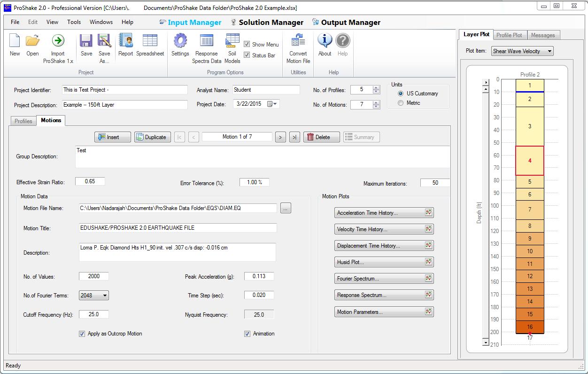Click the Delete motion button
Screen dimensions: 588x374
coord(322,137)
